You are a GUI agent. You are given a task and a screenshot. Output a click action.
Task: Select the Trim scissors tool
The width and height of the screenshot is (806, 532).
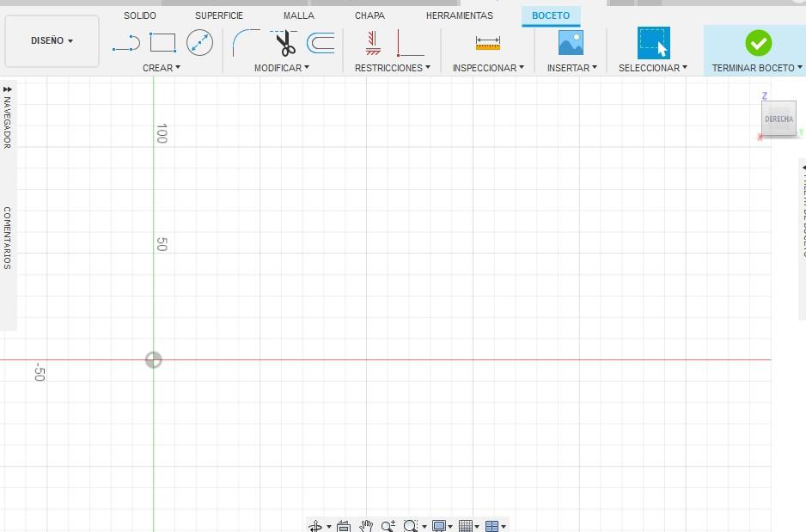[x=284, y=43]
